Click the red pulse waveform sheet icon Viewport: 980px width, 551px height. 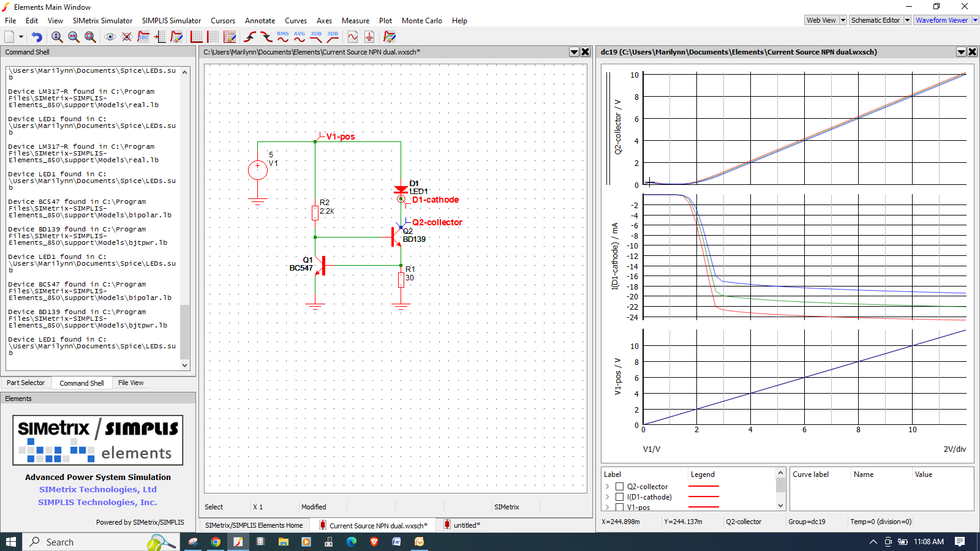click(369, 37)
